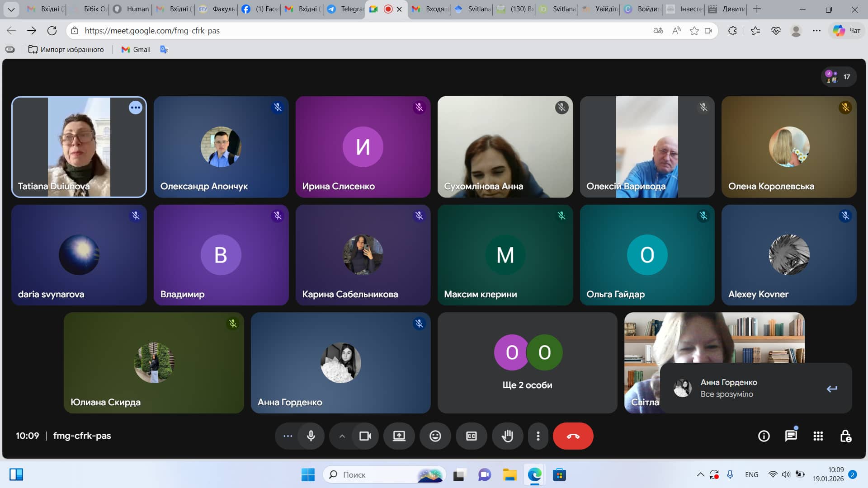Open the meeting chat panel

click(791, 436)
